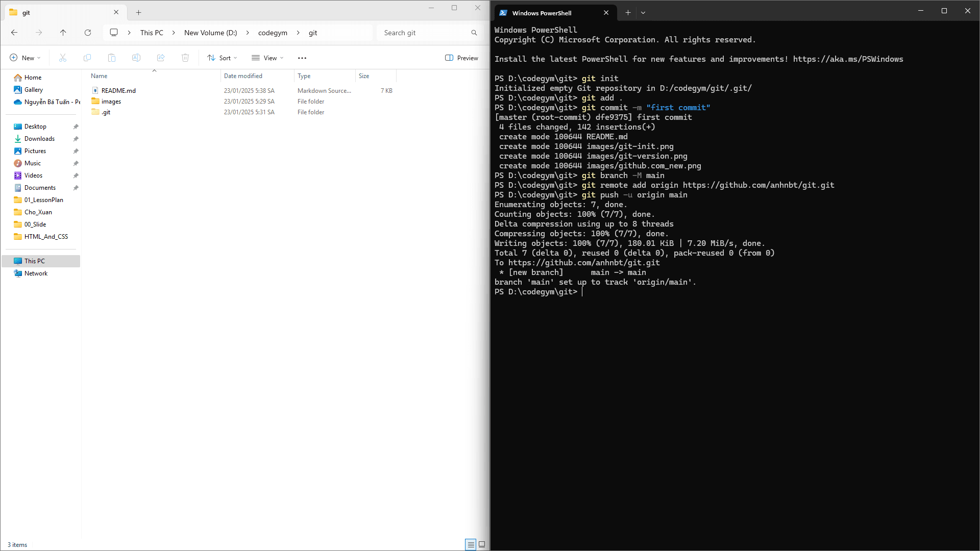Screen dimensions: 980x551
Task: Open the See more menu with three dots
Action: click(302, 58)
